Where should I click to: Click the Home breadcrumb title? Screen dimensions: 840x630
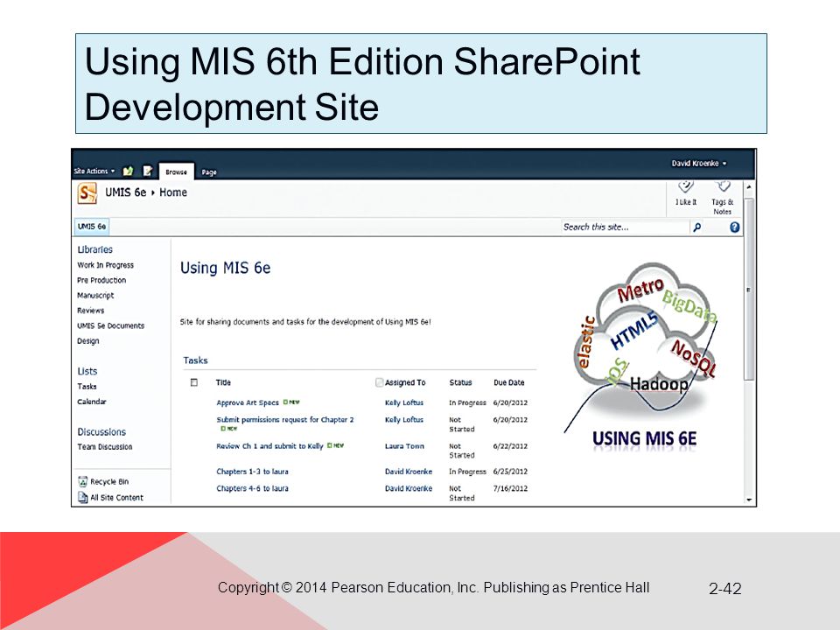coord(173,192)
